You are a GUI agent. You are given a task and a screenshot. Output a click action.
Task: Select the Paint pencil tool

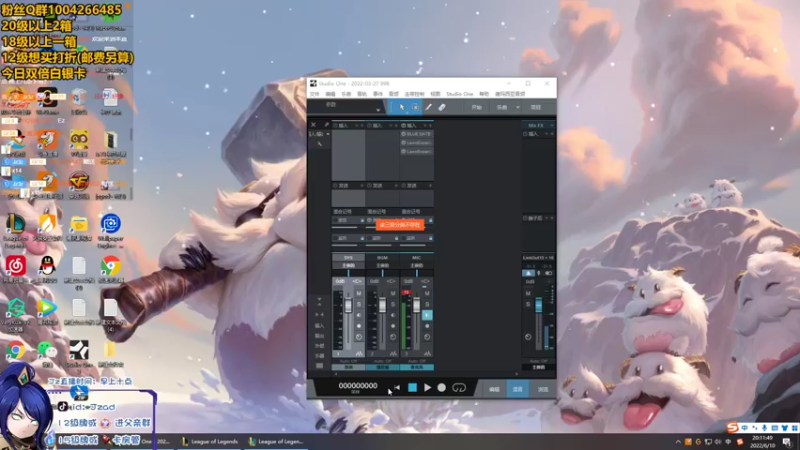(x=429, y=107)
